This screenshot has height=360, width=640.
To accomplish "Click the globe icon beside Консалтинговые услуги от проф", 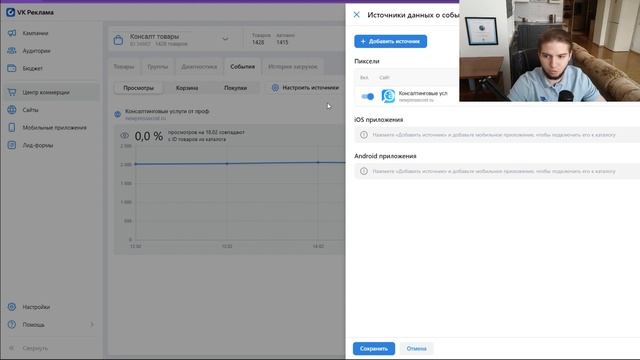I will click(x=118, y=114).
